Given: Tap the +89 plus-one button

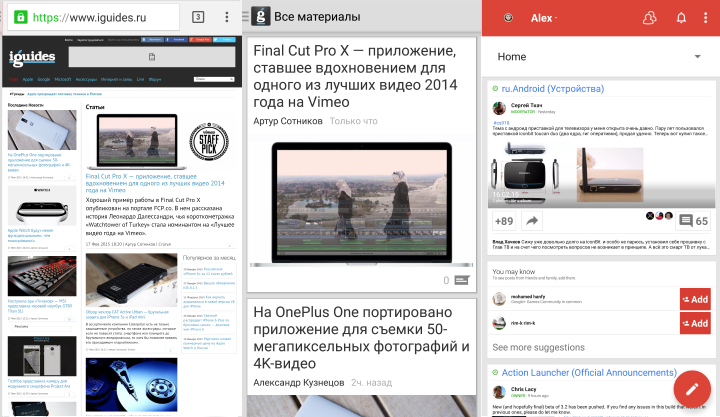Looking at the screenshot, I should click(504, 221).
